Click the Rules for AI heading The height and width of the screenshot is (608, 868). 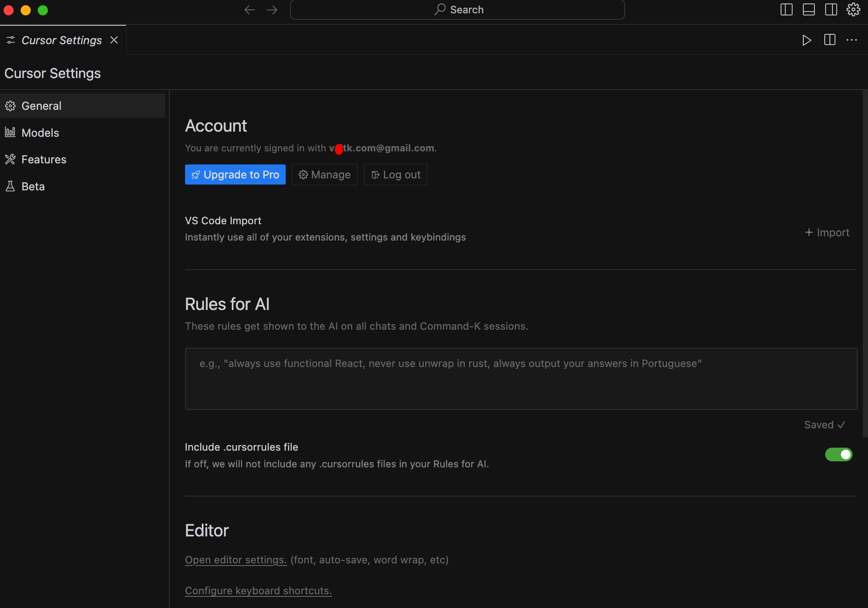[227, 304]
